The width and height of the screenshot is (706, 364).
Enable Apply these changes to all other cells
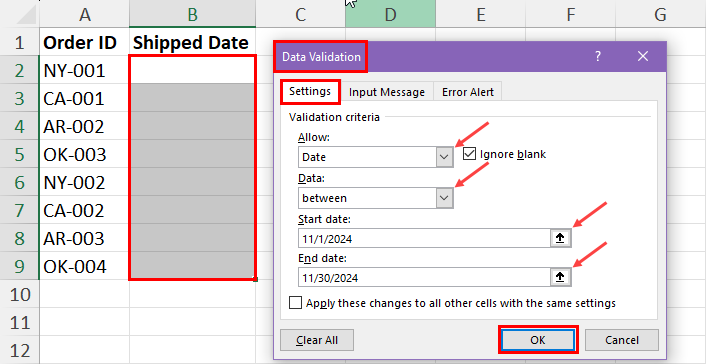295,303
